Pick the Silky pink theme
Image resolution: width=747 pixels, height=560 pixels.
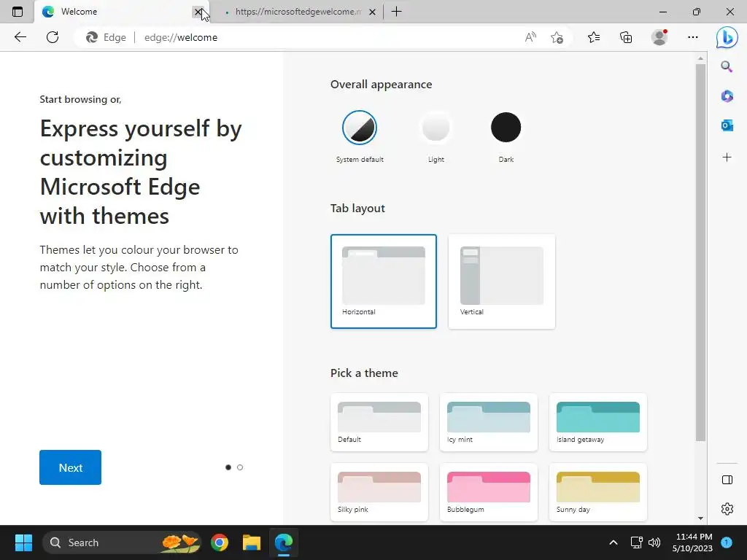379,492
